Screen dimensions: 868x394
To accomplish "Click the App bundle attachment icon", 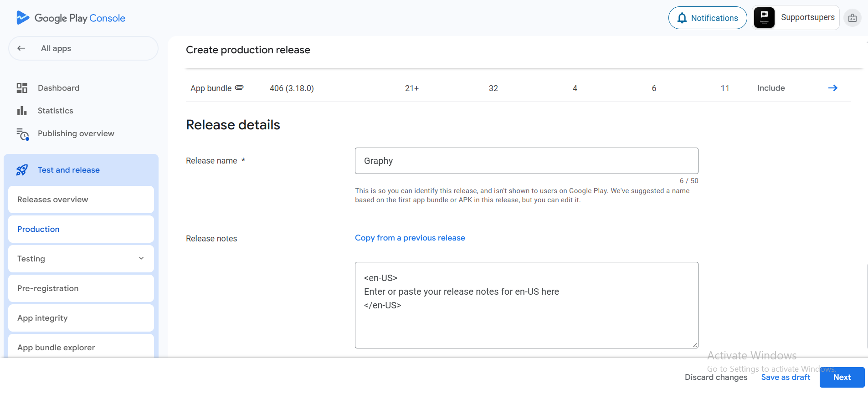I will pyautogui.click(x=239, y=87).
